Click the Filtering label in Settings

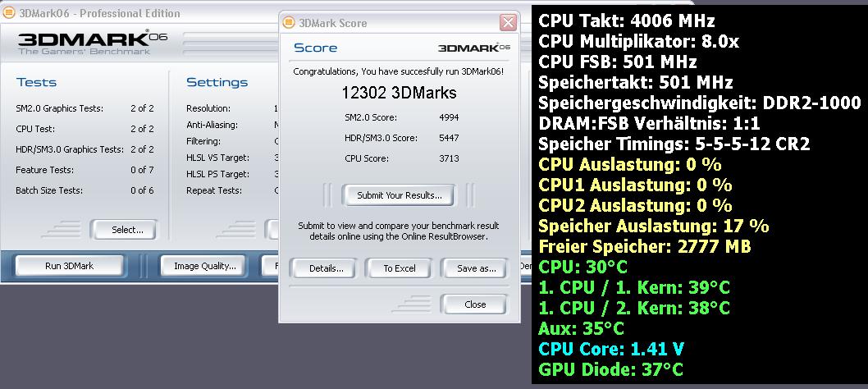[x=203, y=141]
